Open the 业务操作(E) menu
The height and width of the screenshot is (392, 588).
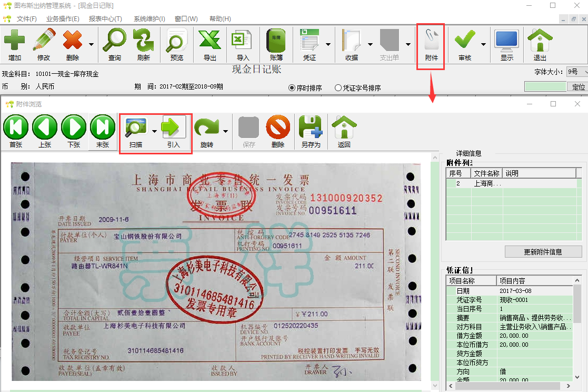click(63, 19)
